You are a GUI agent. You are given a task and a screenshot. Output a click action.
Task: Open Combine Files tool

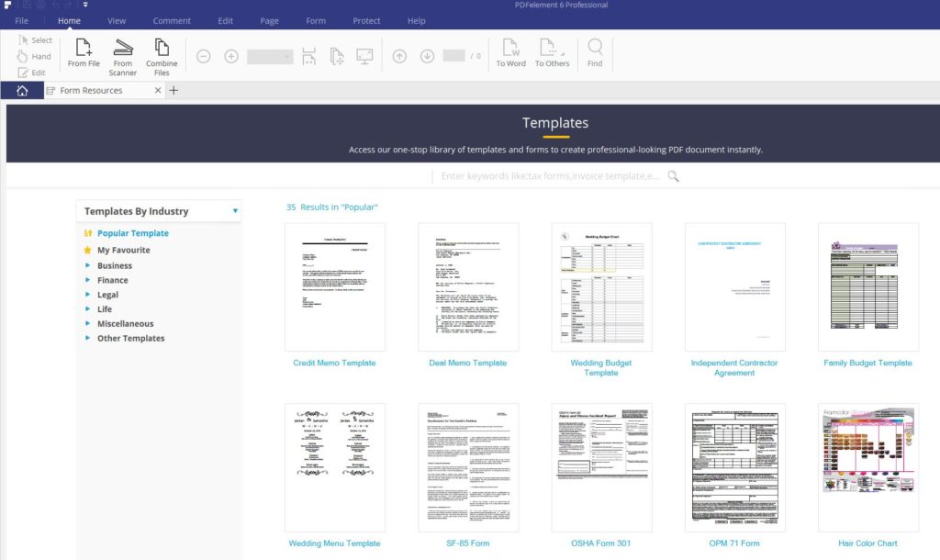click(162, 57)
